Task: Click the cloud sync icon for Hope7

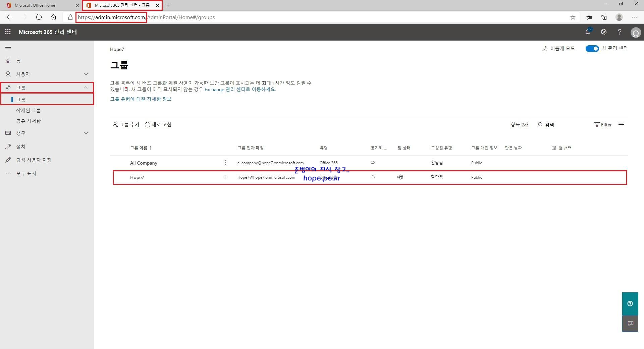Action: (373, 177)
